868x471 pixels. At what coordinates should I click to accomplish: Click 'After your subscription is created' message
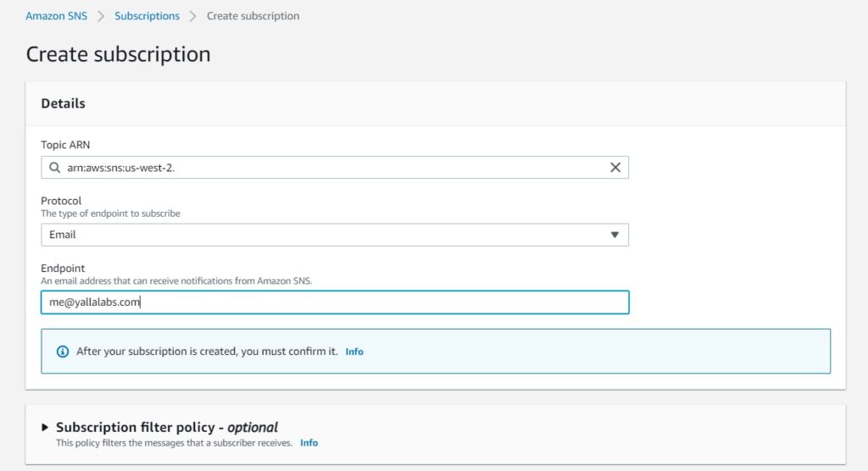tap(207, 352)
